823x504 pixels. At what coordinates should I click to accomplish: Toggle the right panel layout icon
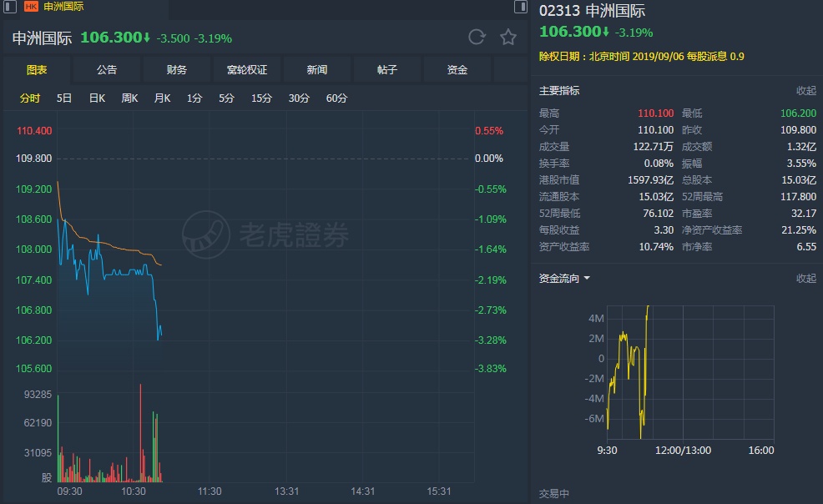pos(520,7)
